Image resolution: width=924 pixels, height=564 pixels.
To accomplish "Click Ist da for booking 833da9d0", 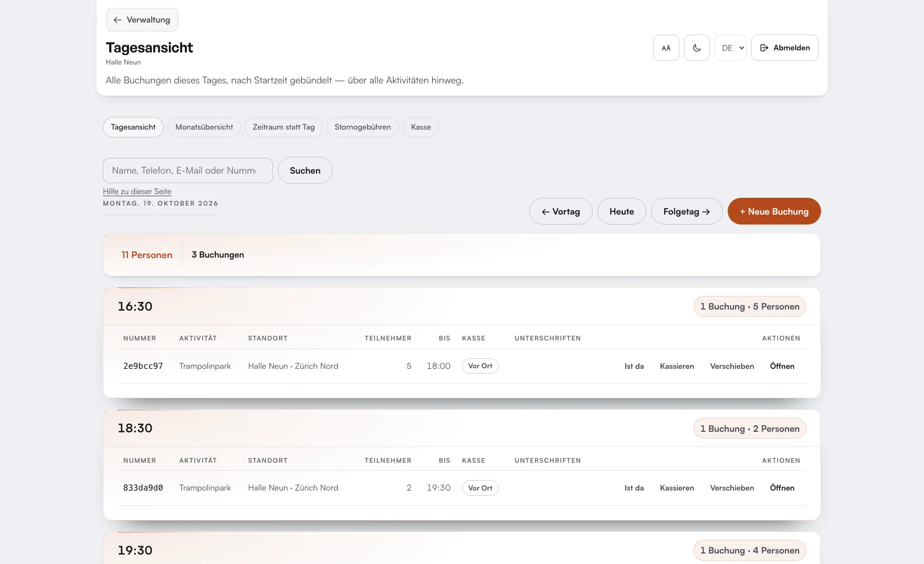I will coord(634,488).
